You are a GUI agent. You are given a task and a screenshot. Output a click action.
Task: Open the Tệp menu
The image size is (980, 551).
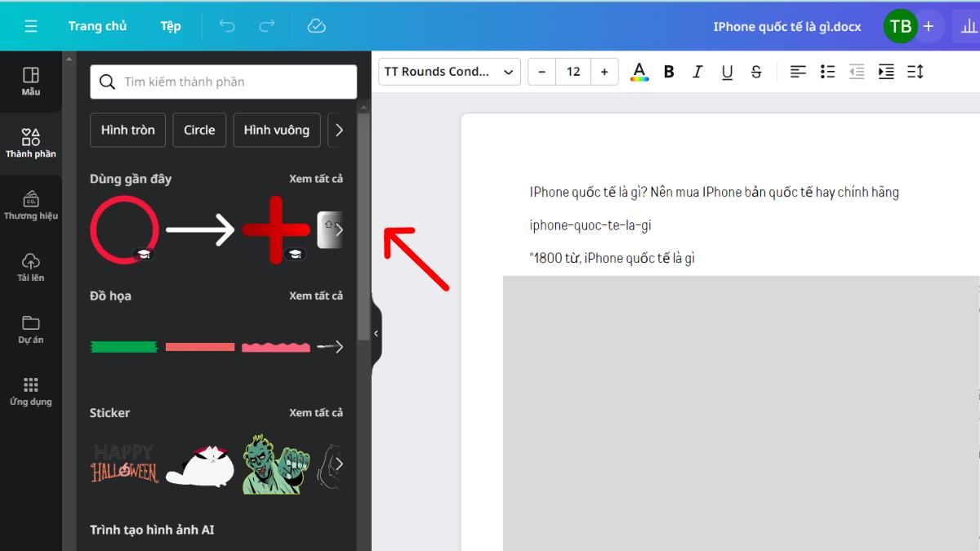(170, 25)
